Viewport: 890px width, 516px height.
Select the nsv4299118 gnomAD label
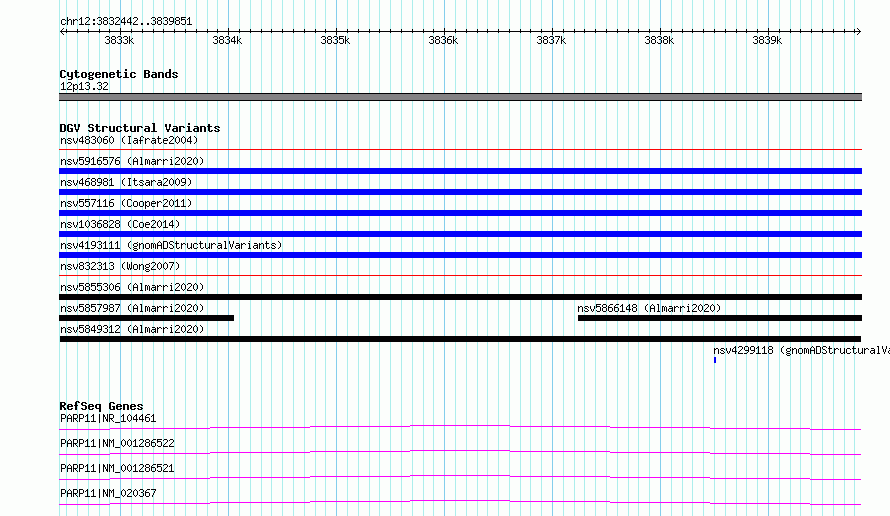(x=801, y=350)
